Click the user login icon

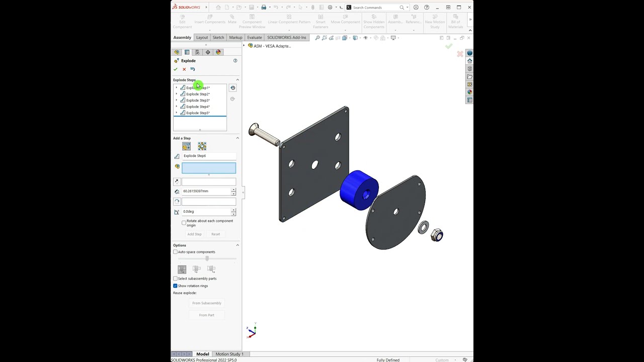coord(416,8)
